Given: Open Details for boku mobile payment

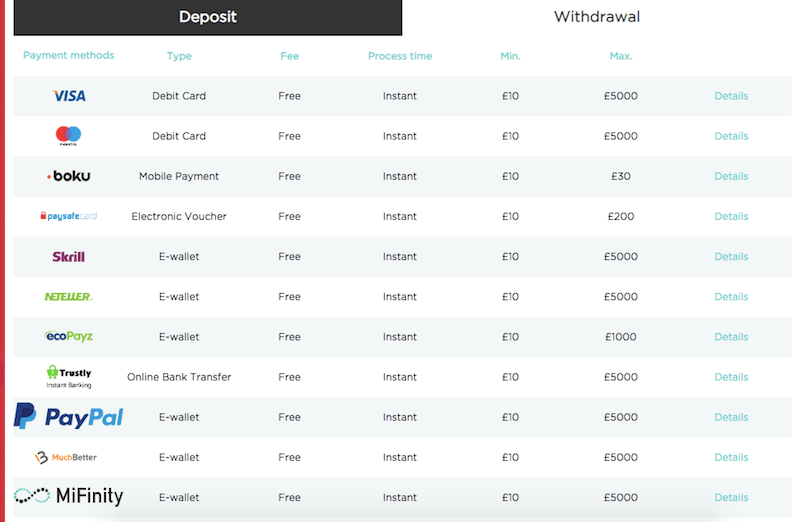Looking at the screenshot, I should click(731, 176).
